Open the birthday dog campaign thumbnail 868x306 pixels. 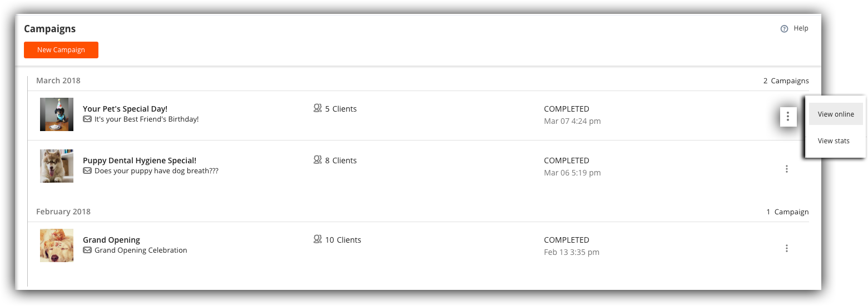pos(57,114)
